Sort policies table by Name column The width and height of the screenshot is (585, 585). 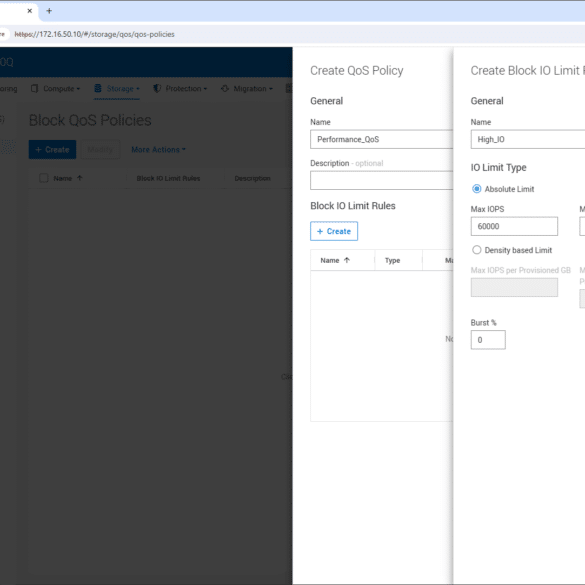point(62,178)
